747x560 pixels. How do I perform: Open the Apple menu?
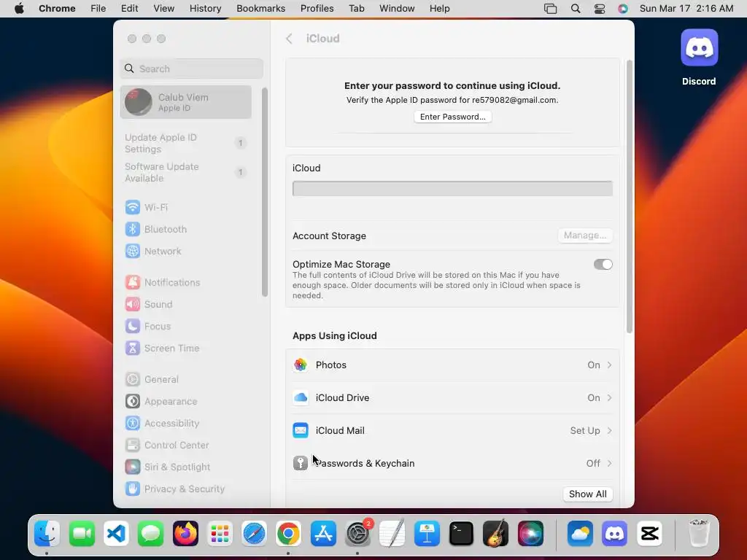pyautogui.click(x=19, y=9)
